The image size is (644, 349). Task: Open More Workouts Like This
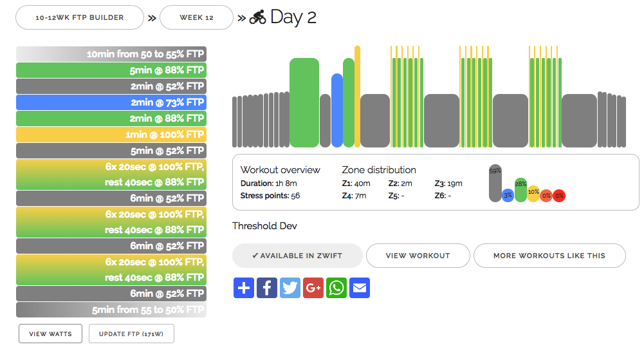pos(549,256)
